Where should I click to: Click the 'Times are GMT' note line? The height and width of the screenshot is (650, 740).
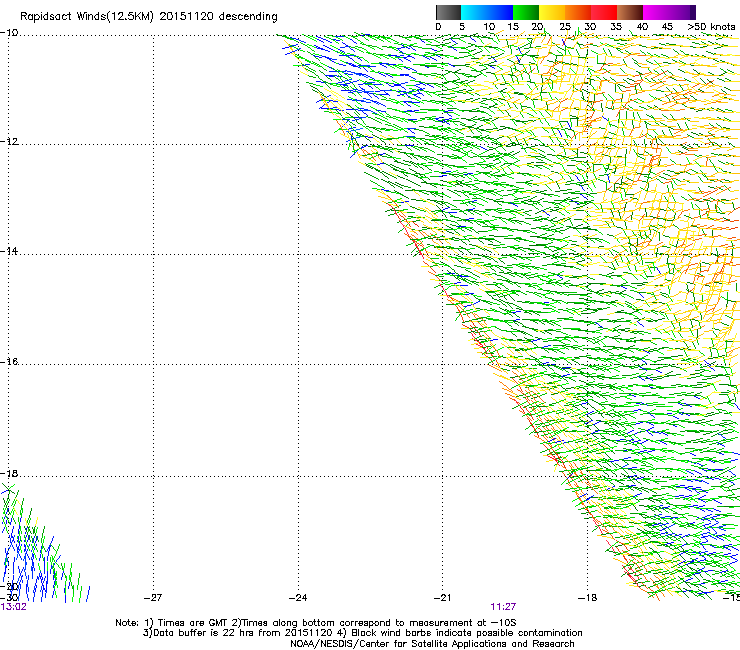point(316,623)
